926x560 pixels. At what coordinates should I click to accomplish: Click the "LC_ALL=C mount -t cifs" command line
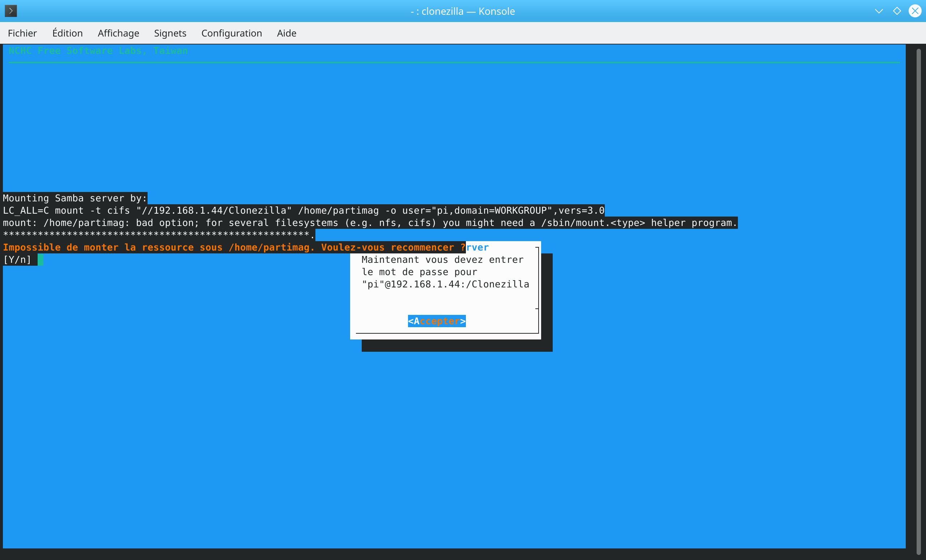tap(303, 210)
